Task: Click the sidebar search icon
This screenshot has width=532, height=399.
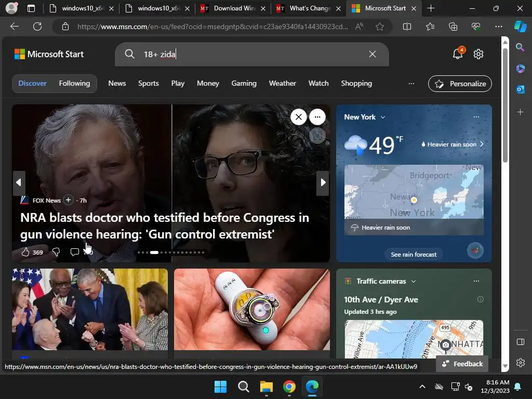Action: pos(520,47)
